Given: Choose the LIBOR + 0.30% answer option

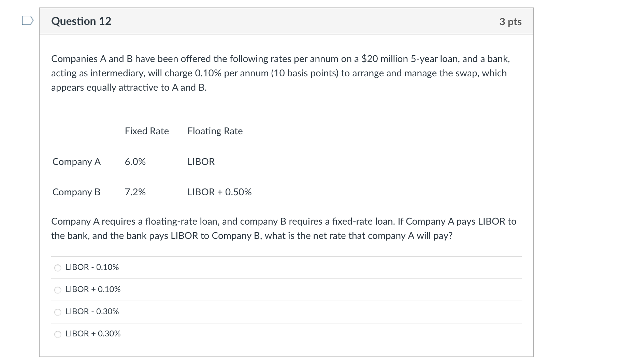Looking at the screenshot, I should 57,334.
